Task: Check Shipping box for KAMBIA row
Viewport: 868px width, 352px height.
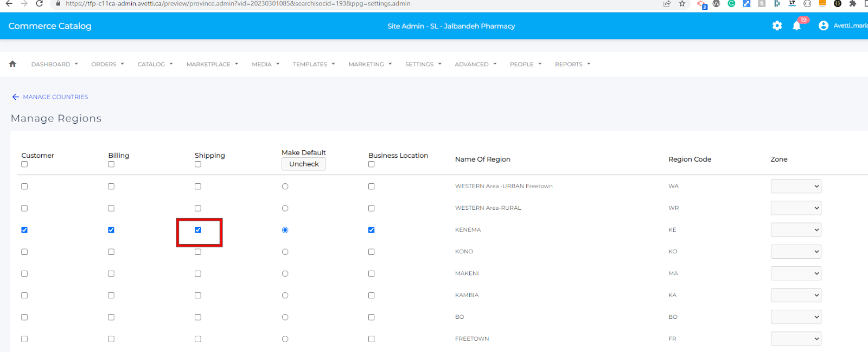Action: coord(198,296)
